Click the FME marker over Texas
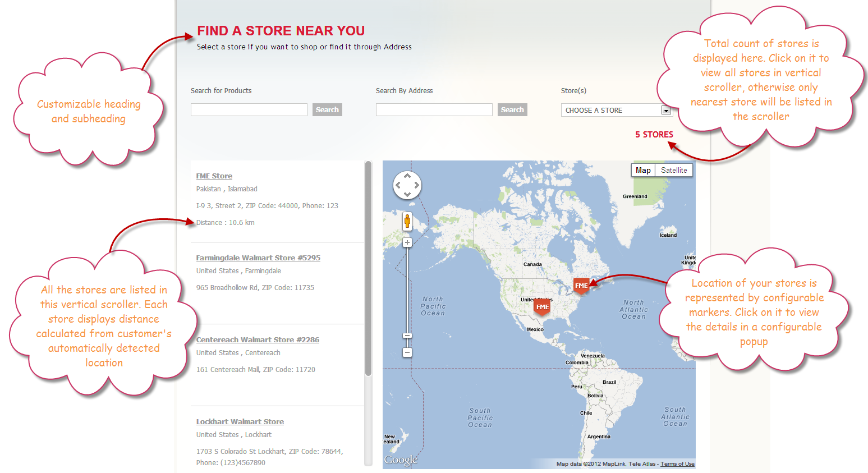This screenshot has height=473, width=868. 541,307
